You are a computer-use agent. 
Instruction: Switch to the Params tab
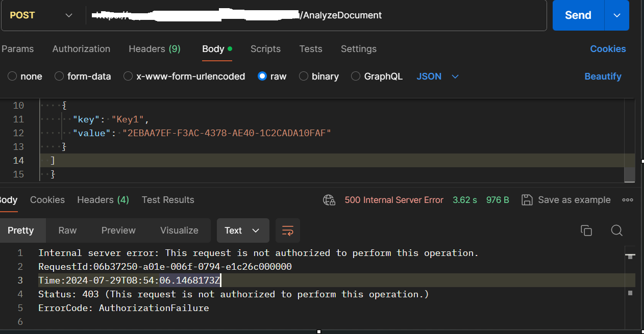(17, 49)
